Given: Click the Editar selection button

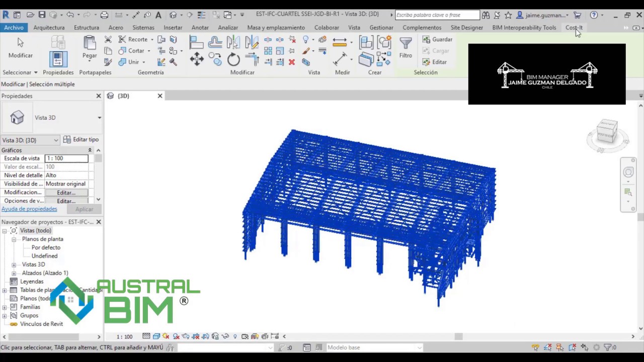Looking at the screenshot, I should [435, 62].
